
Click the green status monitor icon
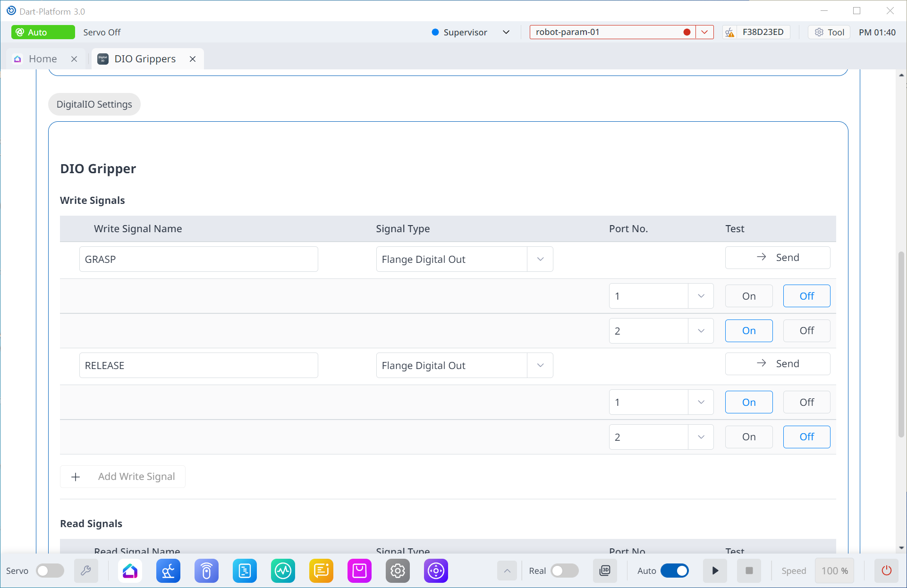coord(283,571)
